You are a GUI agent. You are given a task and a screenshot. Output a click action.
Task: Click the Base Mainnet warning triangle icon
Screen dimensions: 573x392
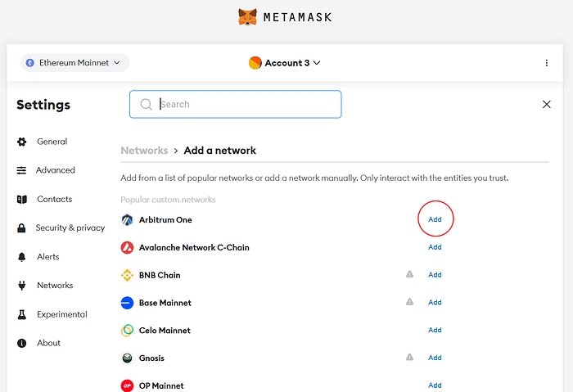tap(409, 303)
